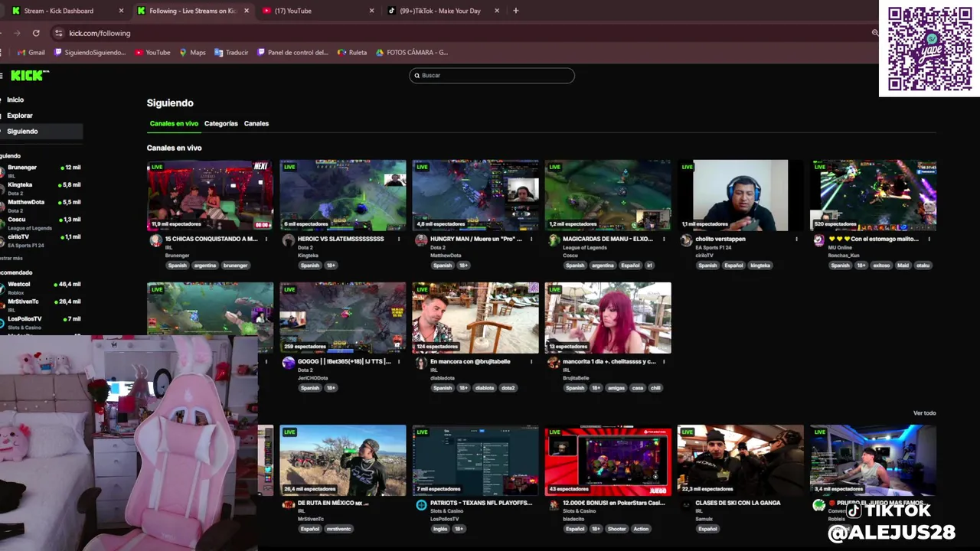The image size is (980, 551).
Task: Click the avatar next to mancorita 1 dia stream
Action: 554,363
